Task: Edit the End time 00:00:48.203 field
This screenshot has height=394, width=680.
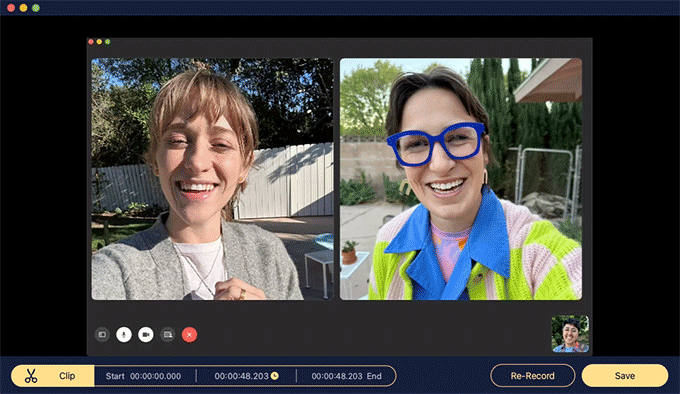Action: click(x=347, y=376)
